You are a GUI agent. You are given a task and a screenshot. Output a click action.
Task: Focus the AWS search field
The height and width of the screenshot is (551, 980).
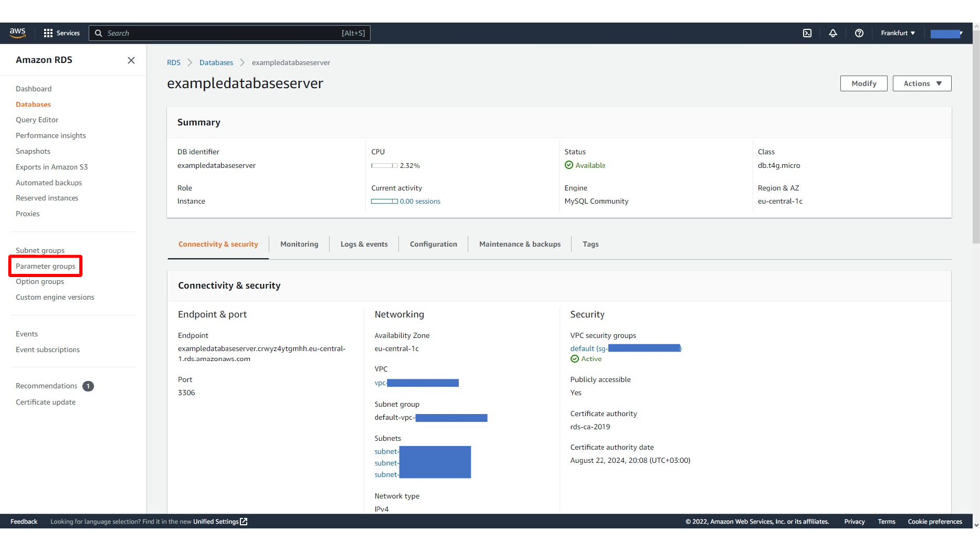tap(230, 33)
